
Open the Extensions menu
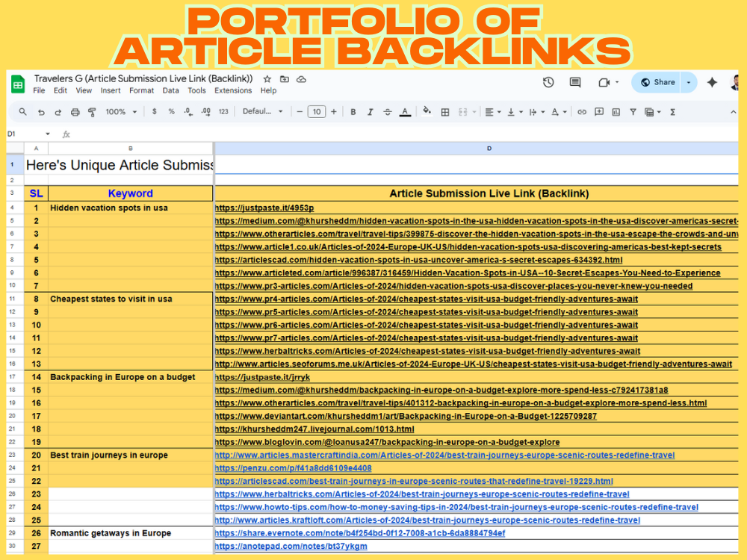pos(233,91)
